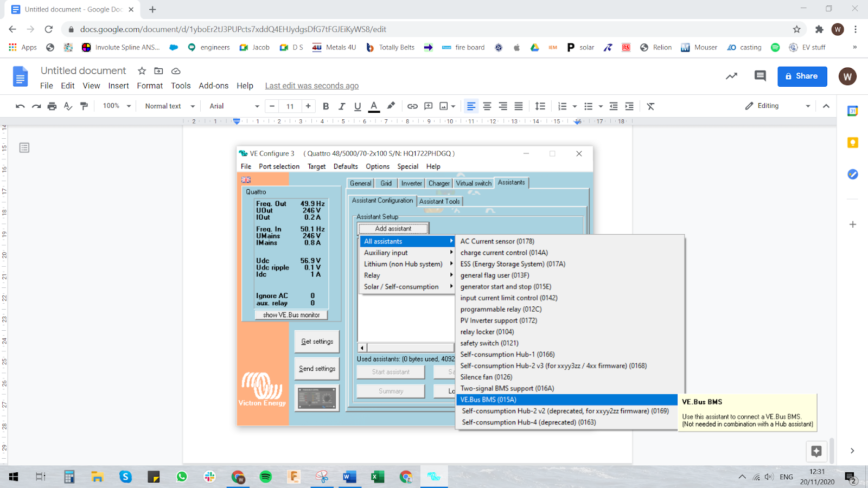Align text right
The image size is (868, 488).
click(503, 106)
